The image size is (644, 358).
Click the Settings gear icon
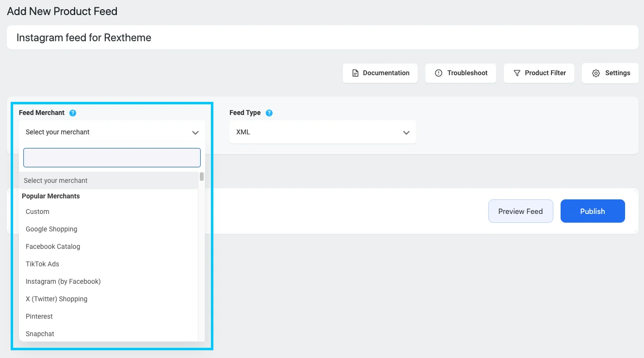click(x=596, y=73)
